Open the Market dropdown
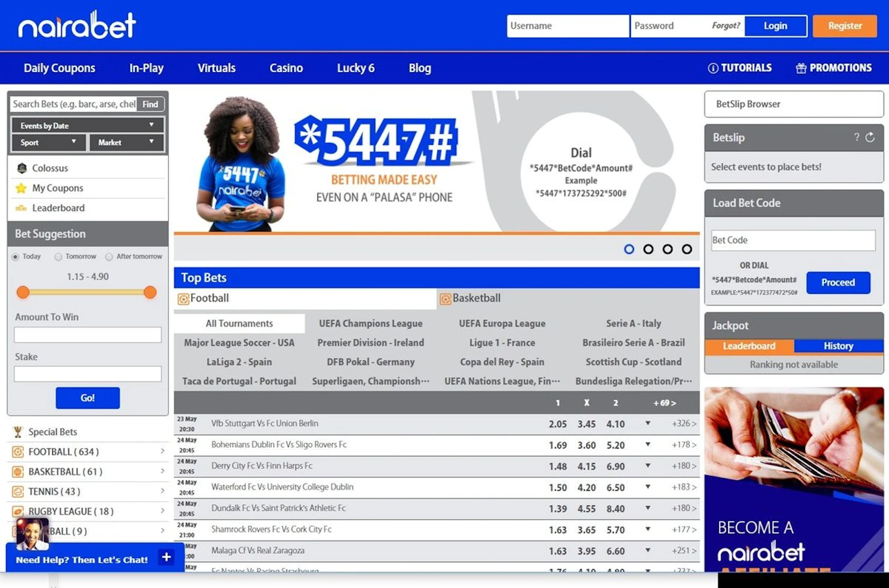Screen dimensions: 889x588 coord(127,142)
